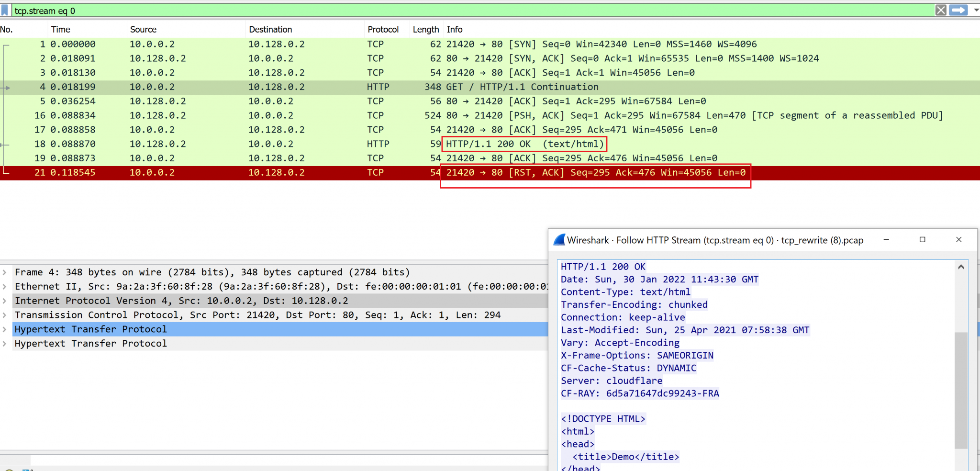Clear the display filter with the X icon

941,10
